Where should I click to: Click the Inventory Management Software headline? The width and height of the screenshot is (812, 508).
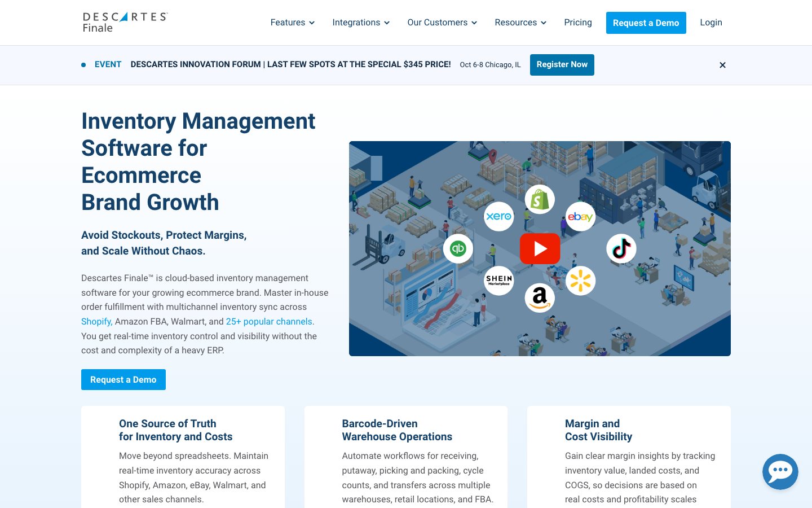tap(198, 161)
